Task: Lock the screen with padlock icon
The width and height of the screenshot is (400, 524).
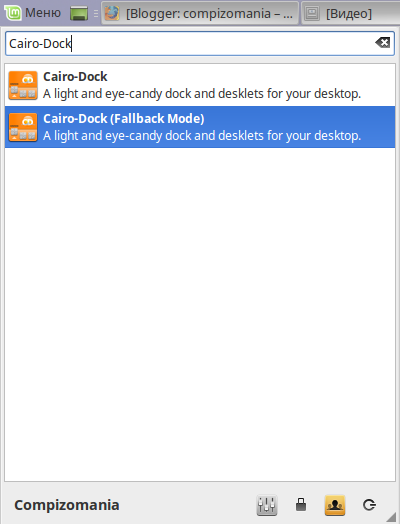Action: coord(301,505)
